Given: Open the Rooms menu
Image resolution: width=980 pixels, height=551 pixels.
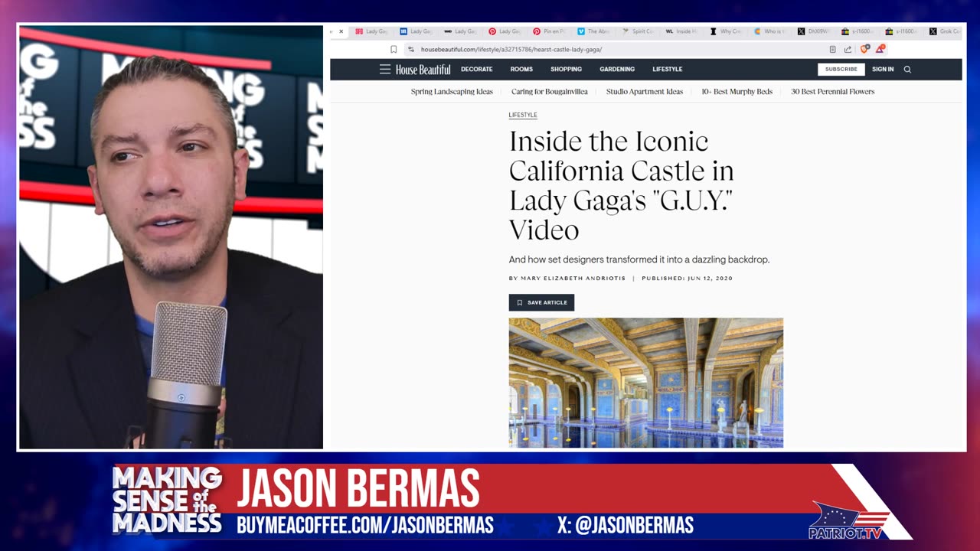Looking at the screenshot, I should 521,69.
